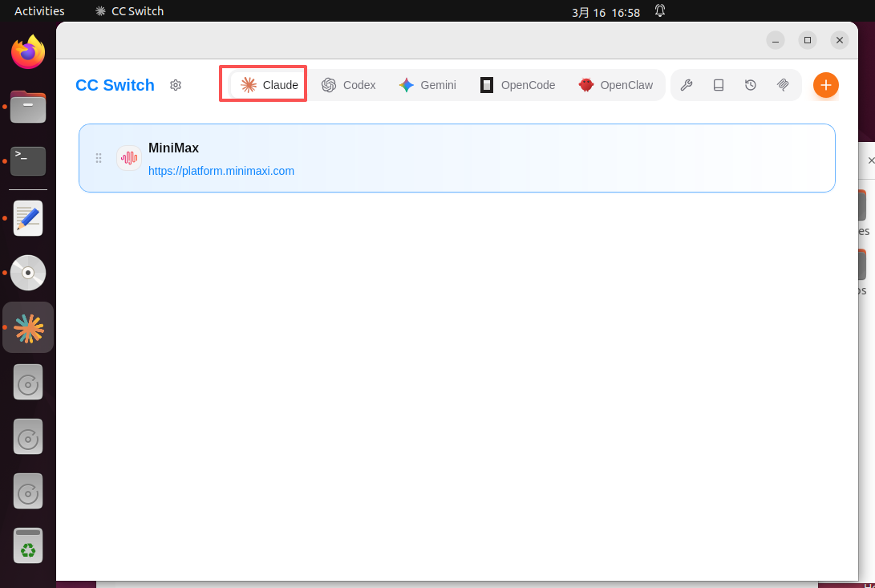Switch to the Claude tab

point(269,85)
